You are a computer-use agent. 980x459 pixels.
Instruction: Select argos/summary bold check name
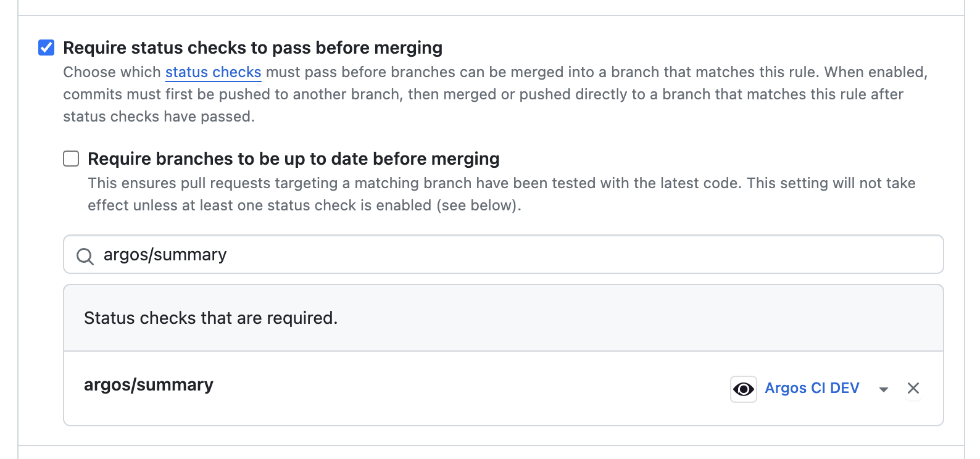pos(148,384)
